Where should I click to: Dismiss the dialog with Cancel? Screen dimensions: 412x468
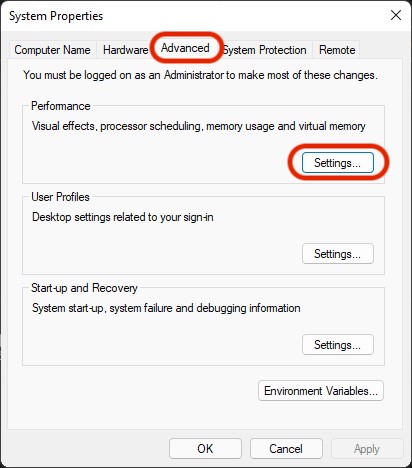286,449
